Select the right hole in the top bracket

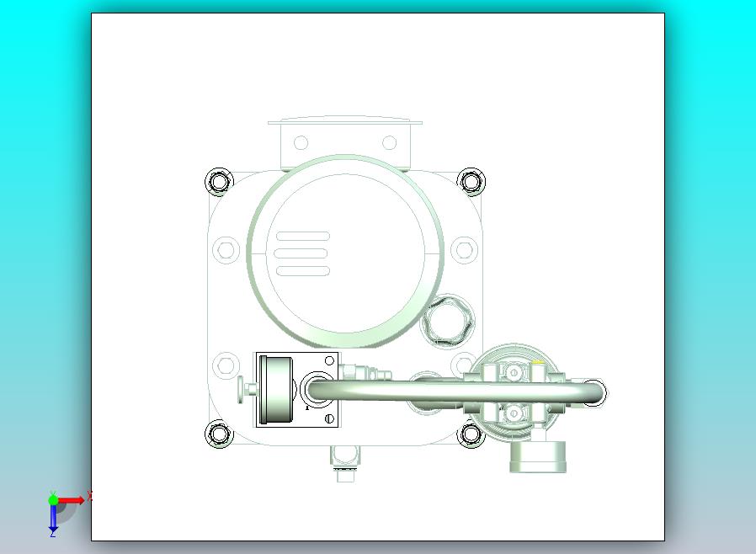click(x=389, y=143)
